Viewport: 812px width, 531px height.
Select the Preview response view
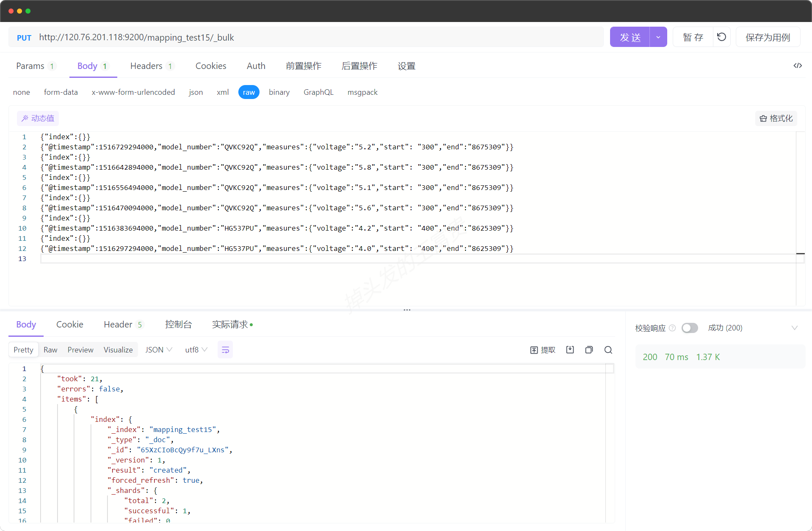[80, 350]
